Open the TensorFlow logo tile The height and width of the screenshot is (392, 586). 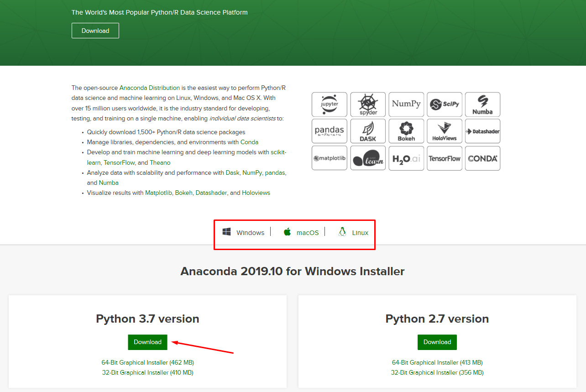click(445, 158)
